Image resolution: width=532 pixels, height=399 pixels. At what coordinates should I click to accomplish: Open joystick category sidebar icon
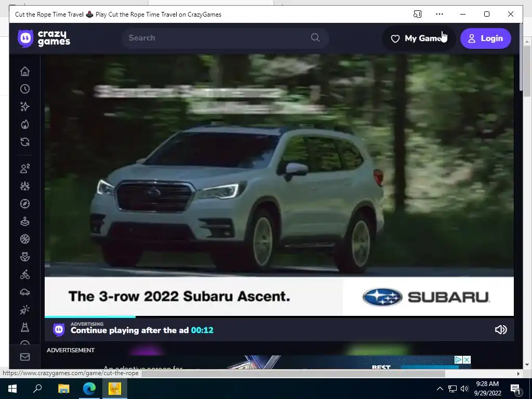click(25, 221)
